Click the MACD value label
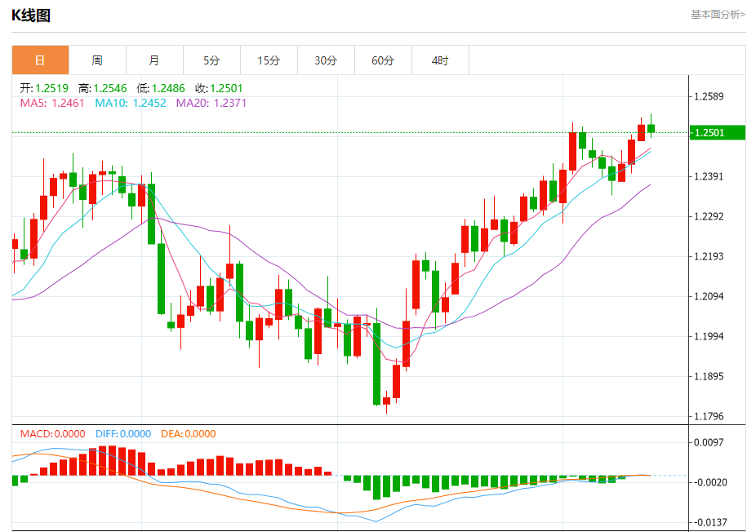This screenshot has width=756, height=532. pos(52,434)
